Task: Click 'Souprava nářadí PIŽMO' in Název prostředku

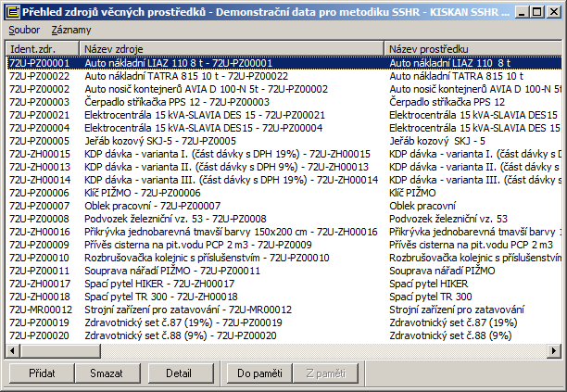Action: pos(442,271)
